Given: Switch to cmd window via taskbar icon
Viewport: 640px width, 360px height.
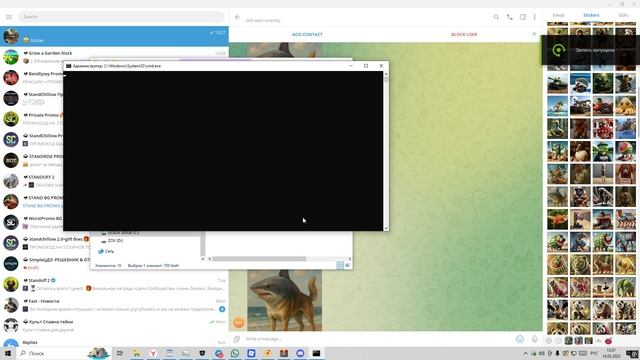Looking at the screenshot, I should [316, 353].
